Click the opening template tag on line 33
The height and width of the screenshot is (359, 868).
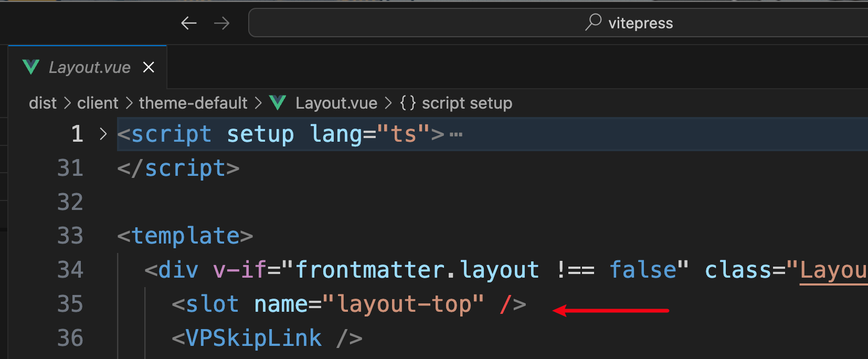coord(185,236)
